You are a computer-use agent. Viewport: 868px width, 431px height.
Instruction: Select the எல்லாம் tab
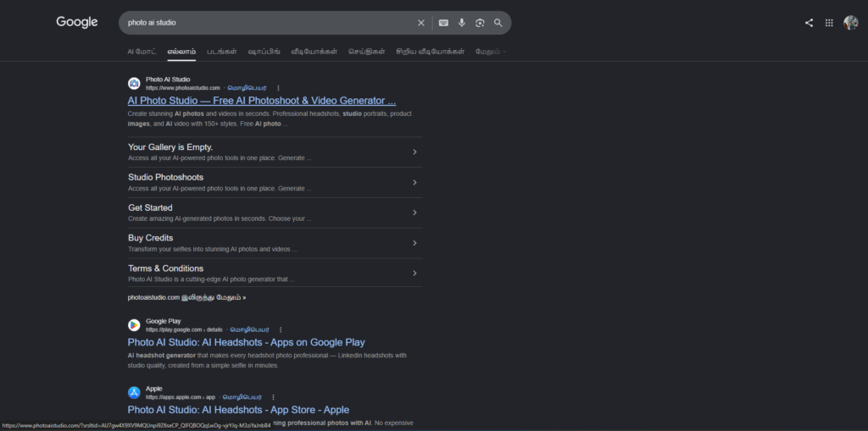tap(181, 52)
